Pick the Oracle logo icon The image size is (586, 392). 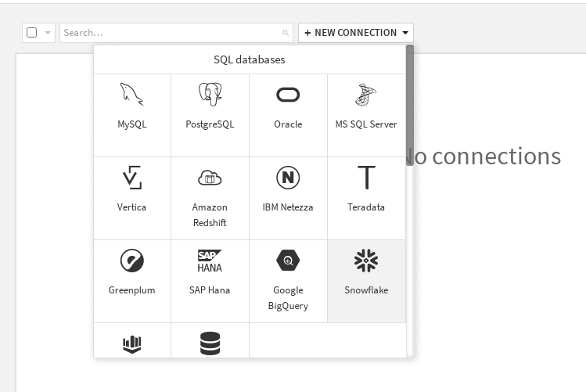click(x=288, y=95)
